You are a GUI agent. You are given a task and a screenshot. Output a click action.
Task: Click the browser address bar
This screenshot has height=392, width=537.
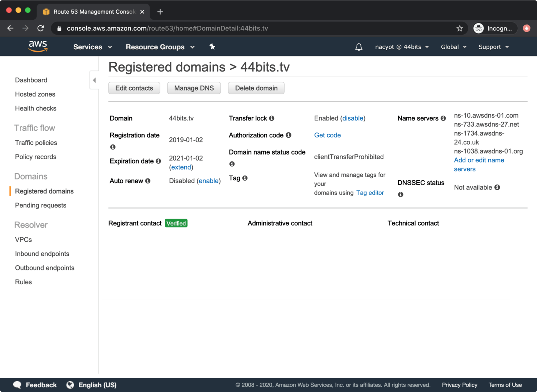pyautogui.click(x=251, y=28)
